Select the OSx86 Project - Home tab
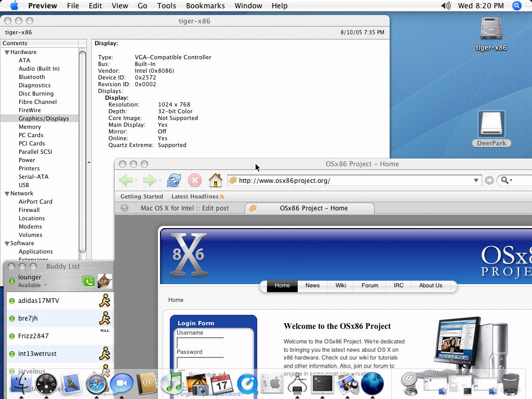The image size is (532, 399). tap(310, 208)
